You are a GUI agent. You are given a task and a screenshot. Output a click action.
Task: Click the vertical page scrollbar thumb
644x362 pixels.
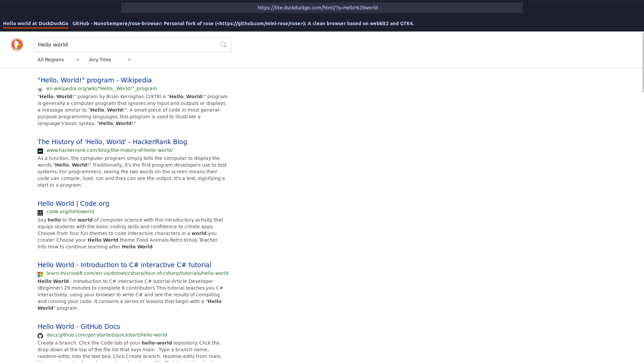point(642,62)
